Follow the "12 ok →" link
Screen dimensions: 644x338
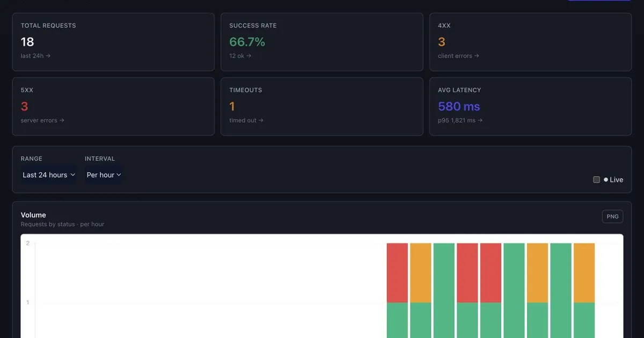(240, 56)
